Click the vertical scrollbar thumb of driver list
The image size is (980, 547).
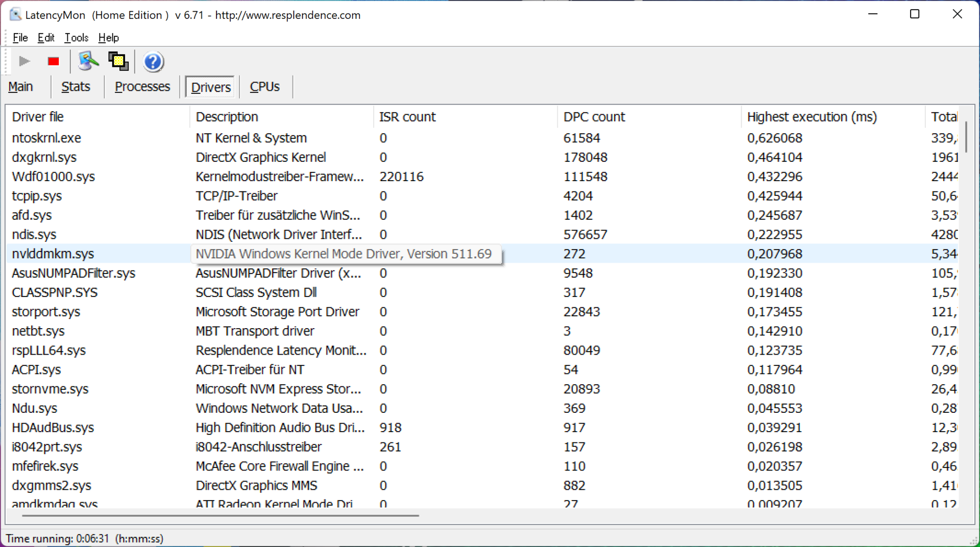point(966,137)
